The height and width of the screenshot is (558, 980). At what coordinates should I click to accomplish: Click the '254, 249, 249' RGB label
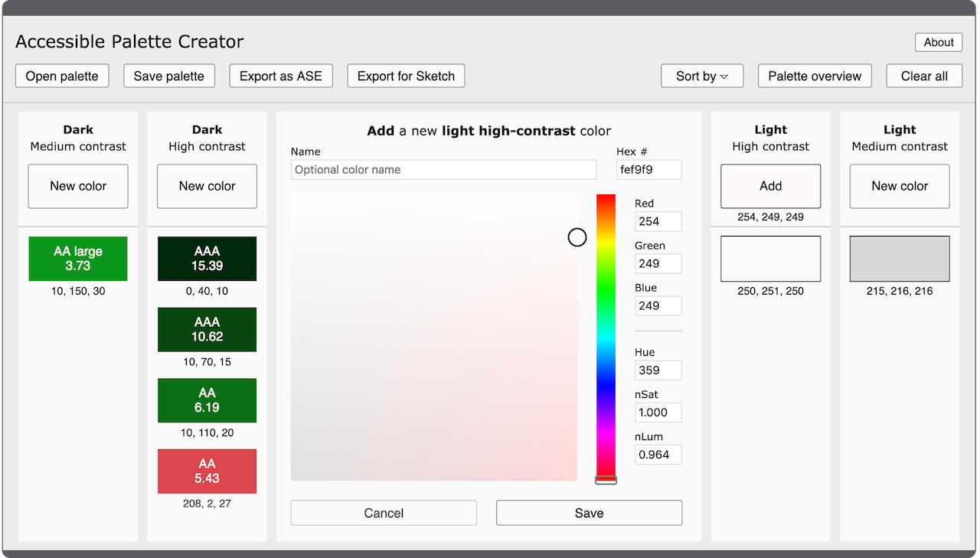pos(770,217)
